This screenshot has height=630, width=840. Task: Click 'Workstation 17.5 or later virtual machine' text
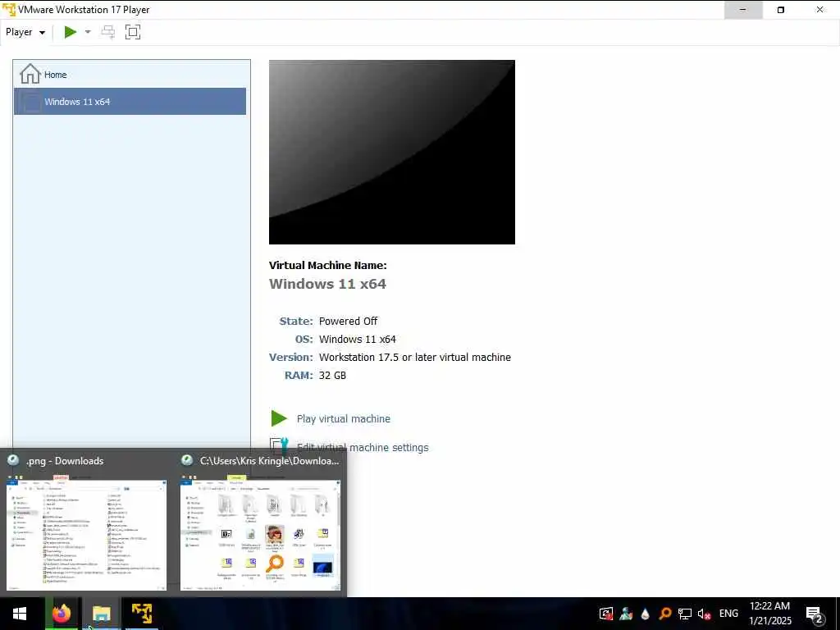(x=415, y=358)
